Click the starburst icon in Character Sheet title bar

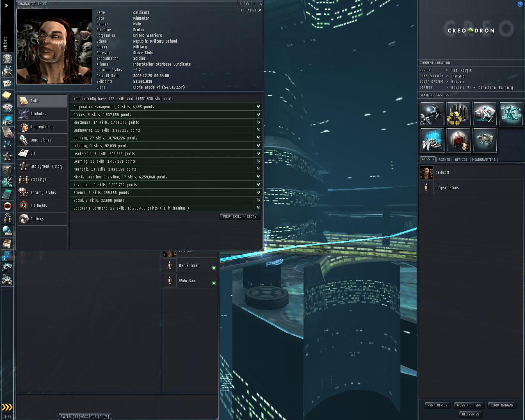241,4
